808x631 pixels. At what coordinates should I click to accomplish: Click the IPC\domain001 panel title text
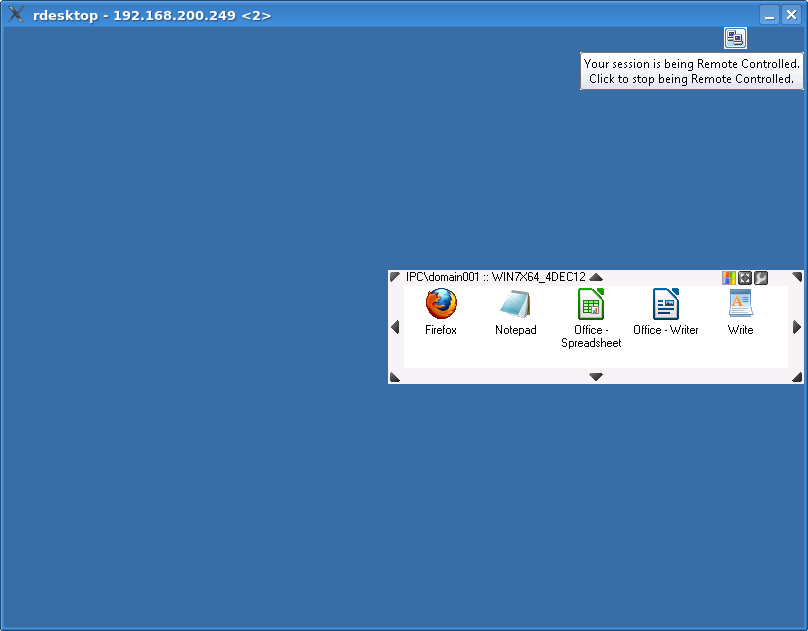(x=495, y=277)
